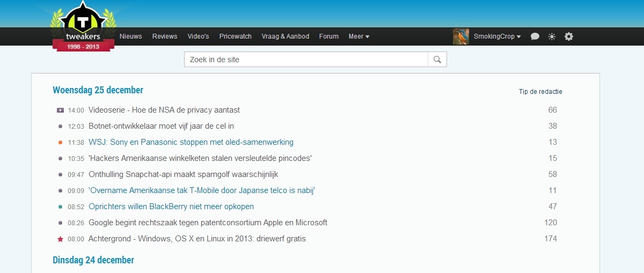Open the Nieuws menu item
The height and width of the screenshot is (273, 644).
[x=131, y=36]
